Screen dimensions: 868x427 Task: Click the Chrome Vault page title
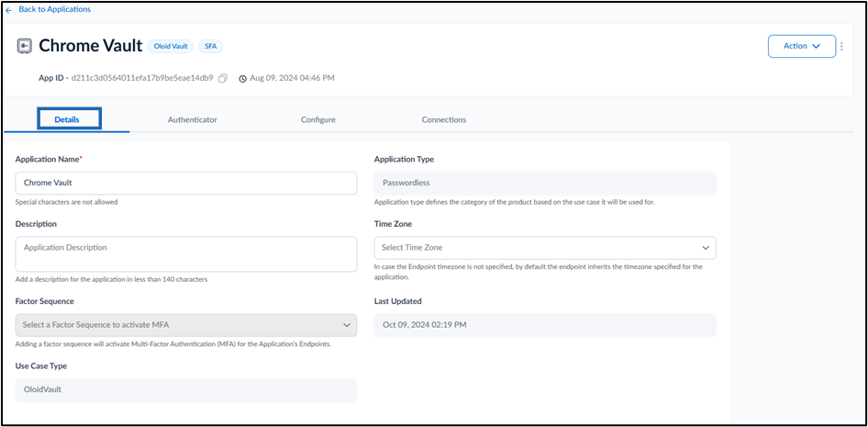91,46
